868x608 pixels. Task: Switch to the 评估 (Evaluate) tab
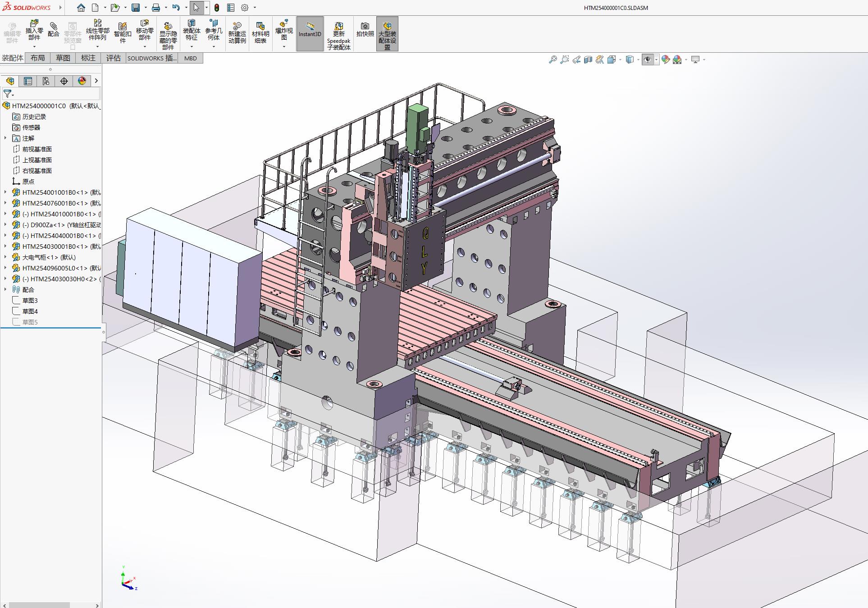tap(113, 58)
